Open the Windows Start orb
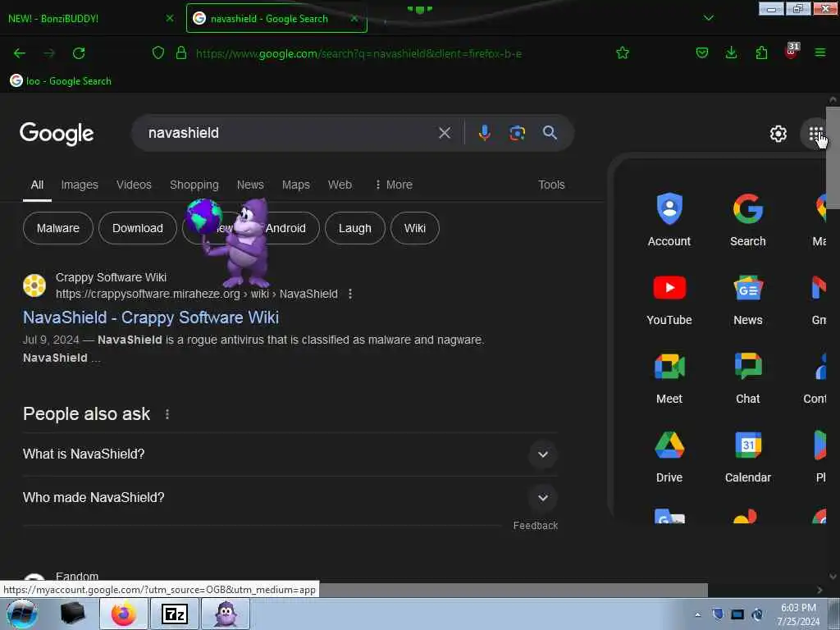This screenshot has height=630, width=840. tap(22, 614)
